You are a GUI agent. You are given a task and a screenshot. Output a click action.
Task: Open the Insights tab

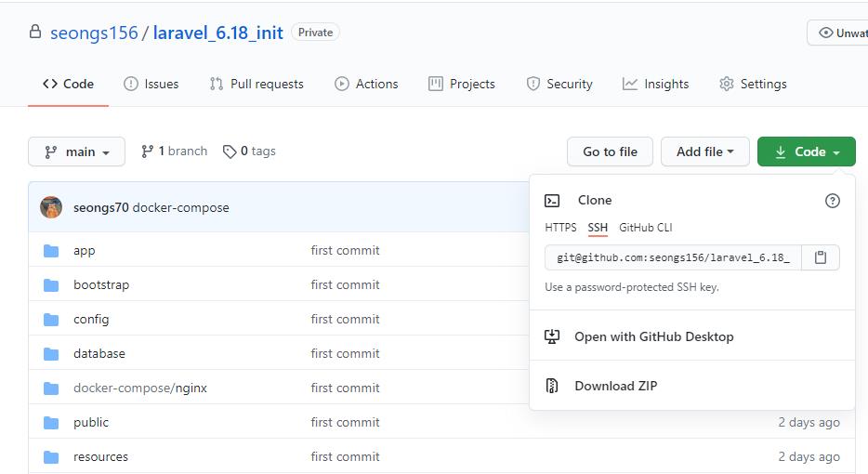point(655,84)
